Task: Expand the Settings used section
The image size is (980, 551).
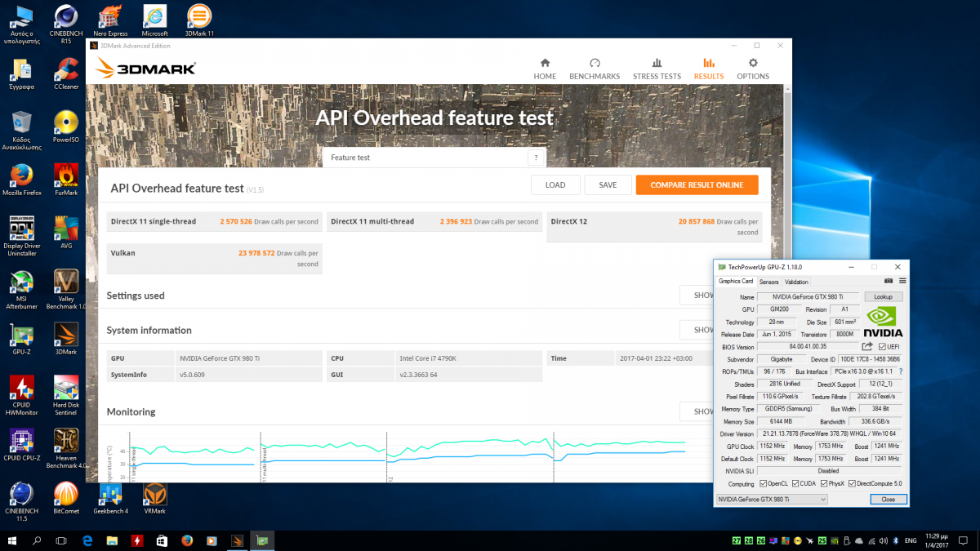Action: click(x=697, y=295)
